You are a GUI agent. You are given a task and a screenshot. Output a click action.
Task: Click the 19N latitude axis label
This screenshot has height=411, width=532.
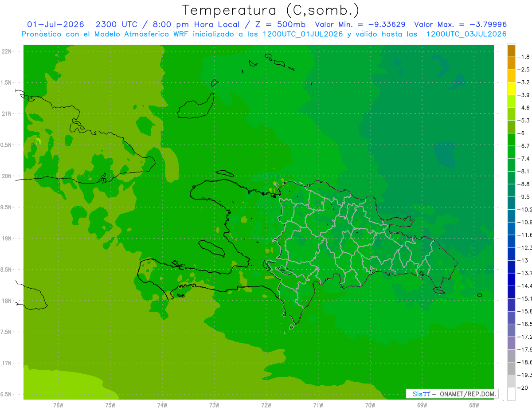(7, 239)
